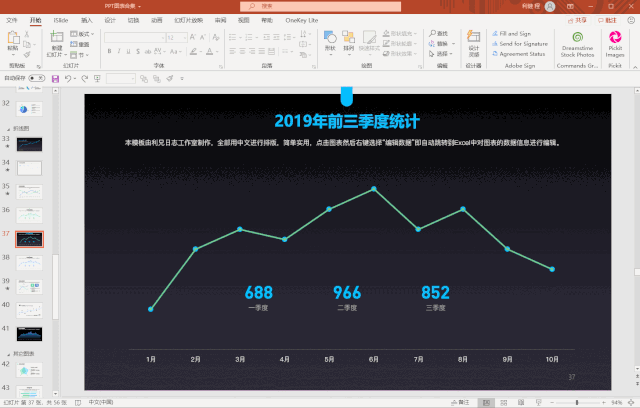Screen dimensions: 640x408
Task: Switch to Reading view icon in status bar
Action: click(521, 403)
